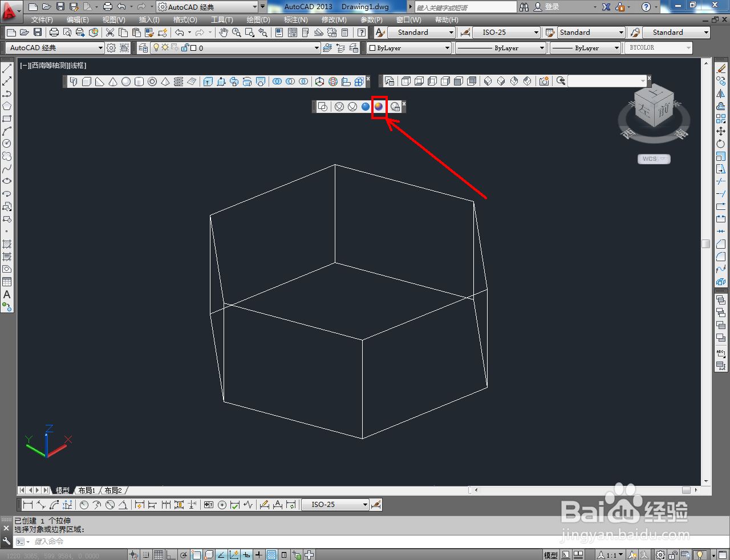Toggle object snap in status bar
The image size is (730, 560).
[196, 554]
